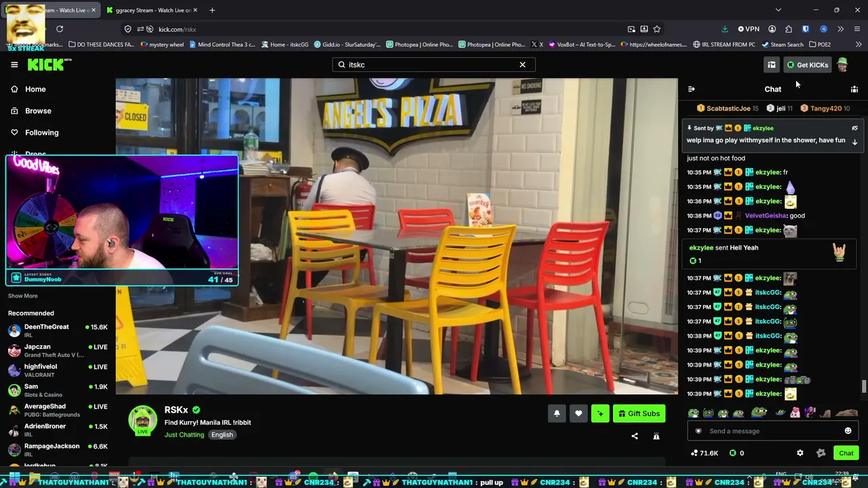
Task: Open the hamburger sidebar menu
Action: (14, 64)
